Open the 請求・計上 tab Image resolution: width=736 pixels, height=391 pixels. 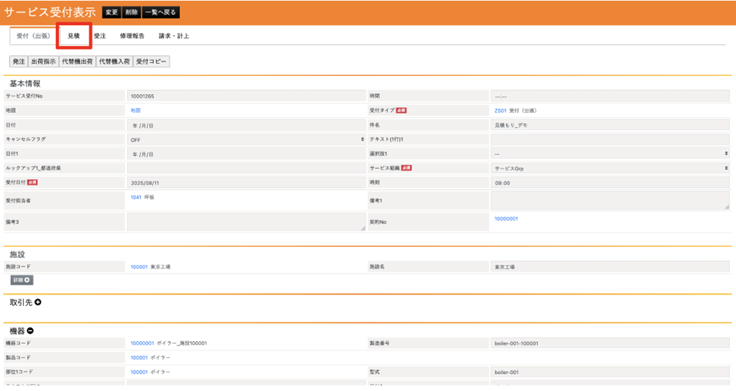tap(174, 36)
